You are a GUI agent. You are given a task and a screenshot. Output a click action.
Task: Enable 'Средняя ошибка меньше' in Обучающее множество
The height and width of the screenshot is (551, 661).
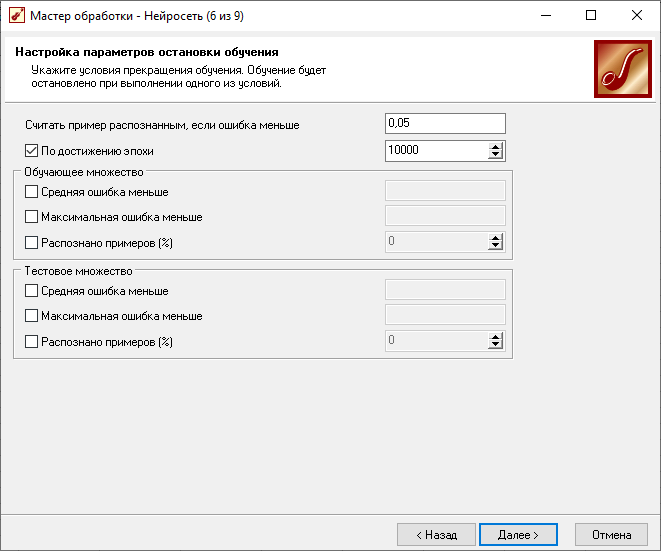pos(32,192)
